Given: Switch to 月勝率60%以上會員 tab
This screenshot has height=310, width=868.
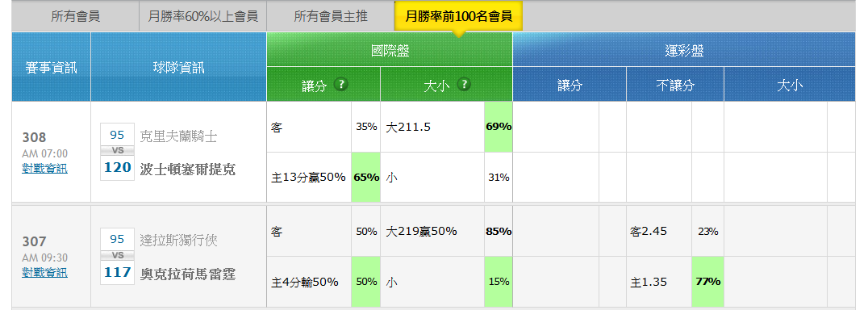Looking at the screenshot, I should [202, 17].
